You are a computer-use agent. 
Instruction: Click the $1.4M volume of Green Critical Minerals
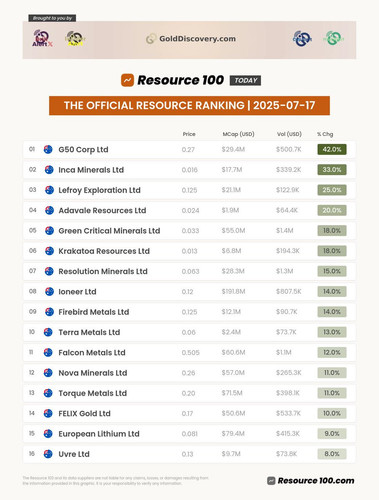tap(285, 231)
